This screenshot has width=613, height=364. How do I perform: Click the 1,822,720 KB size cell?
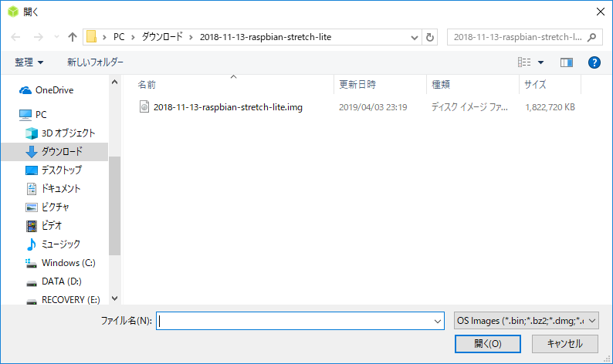pos(550,107)
